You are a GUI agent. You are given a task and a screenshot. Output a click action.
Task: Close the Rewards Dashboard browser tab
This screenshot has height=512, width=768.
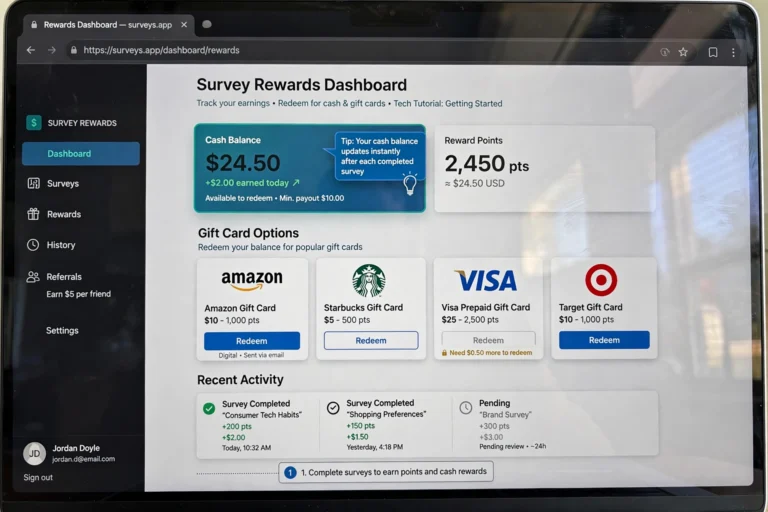pos(184,24)
